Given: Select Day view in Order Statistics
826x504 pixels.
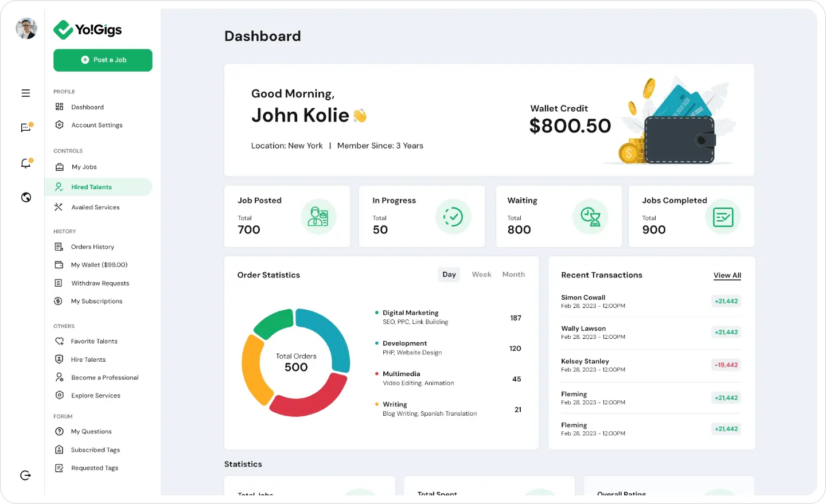Looking at the screenshot, I should (449, 274).
